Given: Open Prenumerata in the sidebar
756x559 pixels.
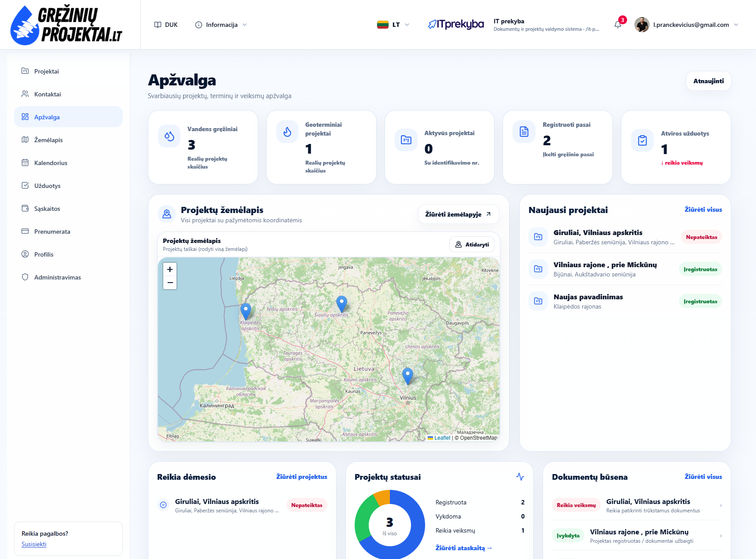Looking at the screenshot, I should point(68,232).
